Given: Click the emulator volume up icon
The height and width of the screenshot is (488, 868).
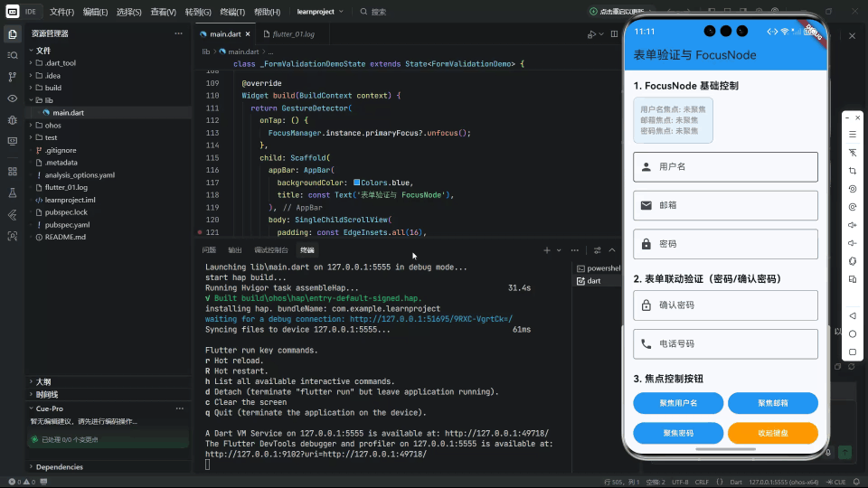Looking at the screenshot, I should tap(853, 225).
